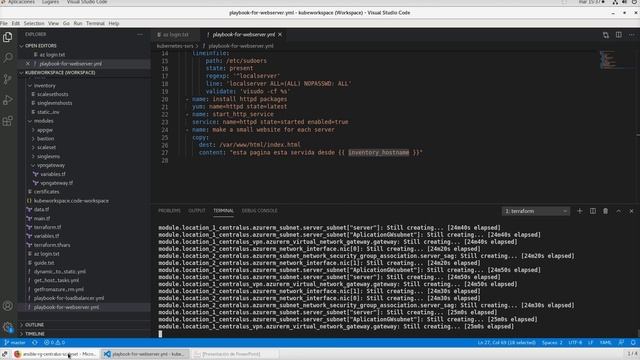Open Source Control view in activity bar
This screenshot has width=640, height=360.
(x=8, y=79)
